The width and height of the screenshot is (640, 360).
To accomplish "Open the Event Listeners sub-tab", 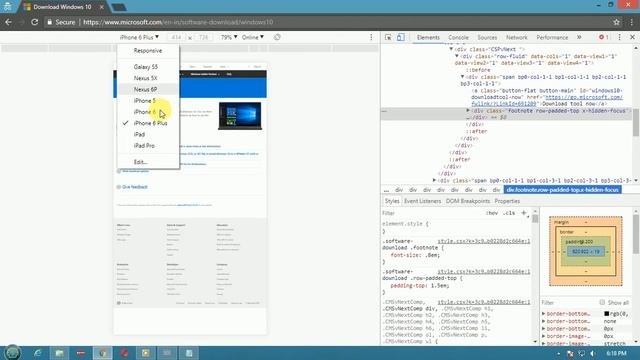I will pos(422,201).
